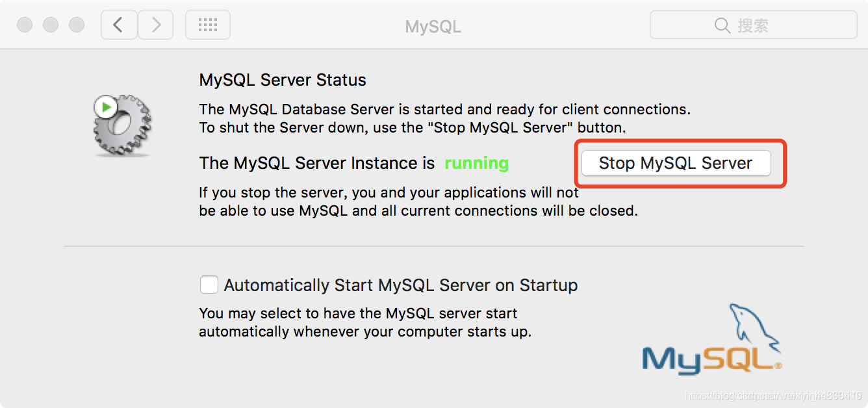
Task: Click the green running status text
Action: [476, 163]
